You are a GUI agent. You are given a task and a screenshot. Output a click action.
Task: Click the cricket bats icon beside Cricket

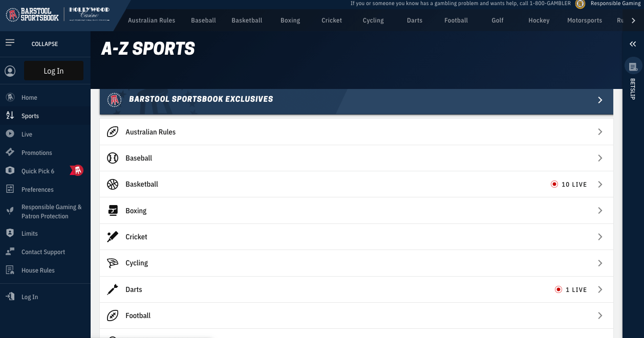point(113,237)
